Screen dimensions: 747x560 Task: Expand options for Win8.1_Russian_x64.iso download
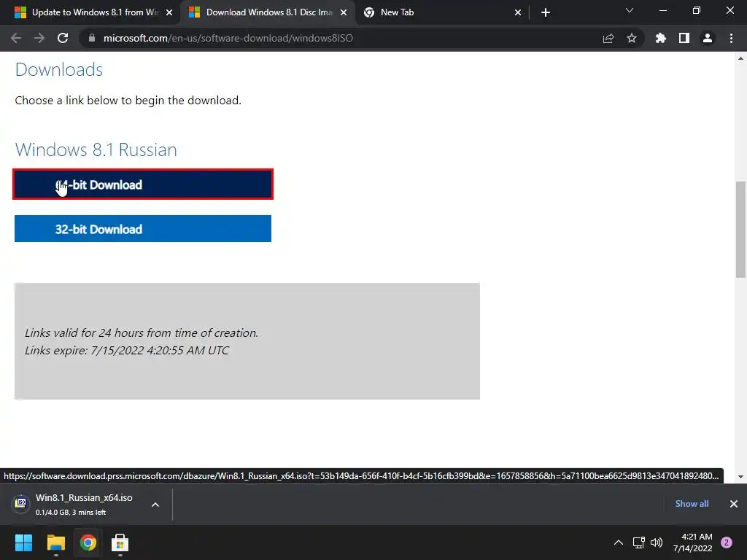(155, 505)
